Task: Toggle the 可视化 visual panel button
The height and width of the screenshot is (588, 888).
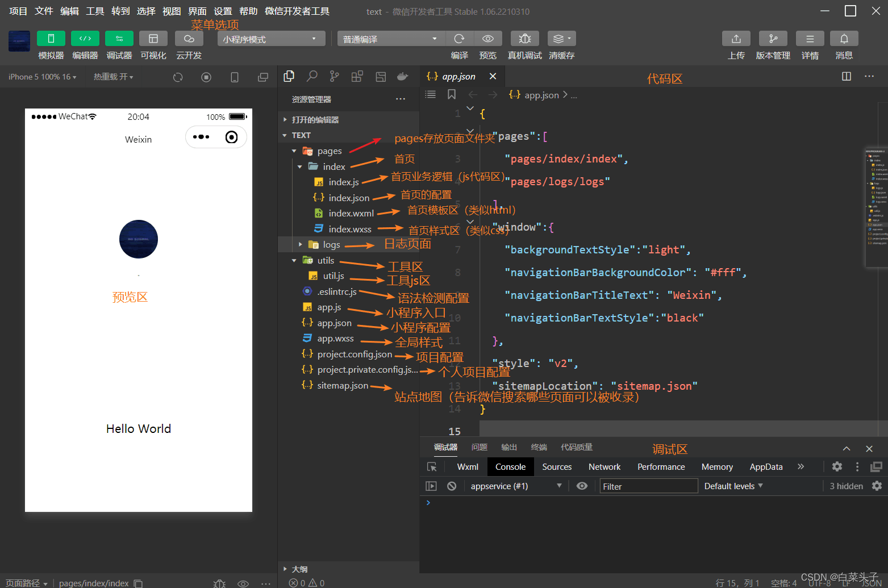Action: tap(153, 39)
